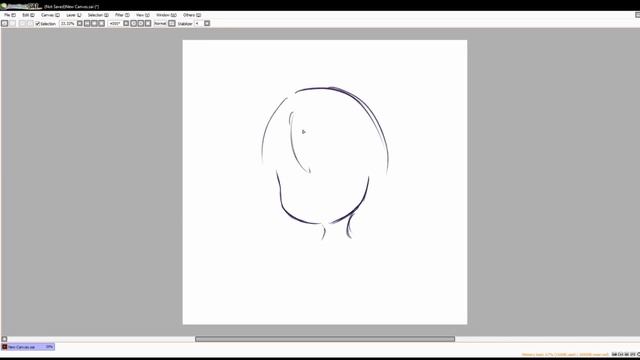The height and width of the screenshot is (360, 640).
Task: Click the Deselect button left of Selection checkbox
Action: coord(22,24)
